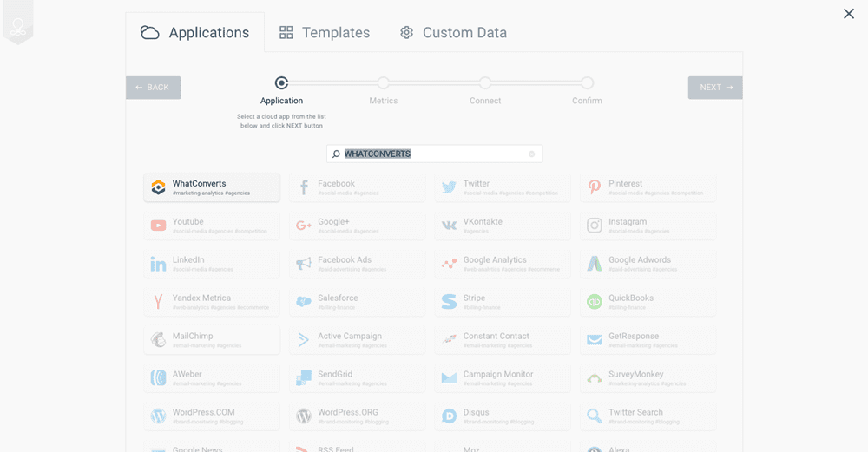This screenshot has height=452, width=868.
Task: Click the Connect step label
Action: [485, 101]
